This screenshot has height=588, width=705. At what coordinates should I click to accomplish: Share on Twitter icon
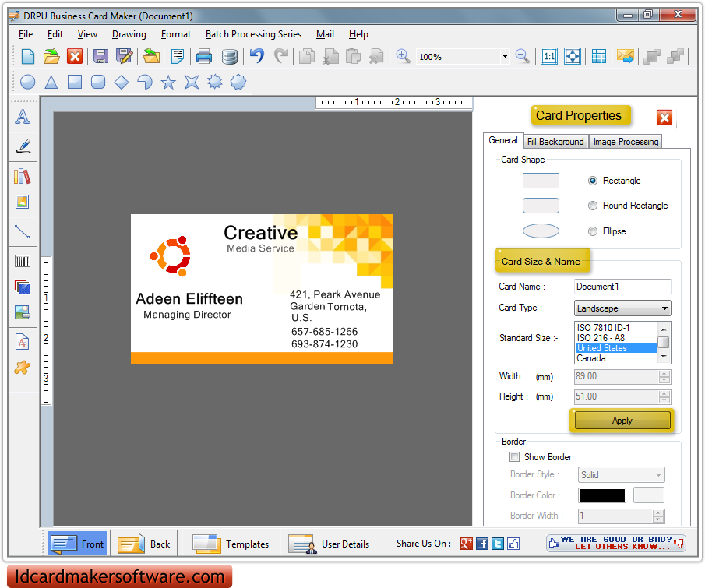tap(498, 544)
